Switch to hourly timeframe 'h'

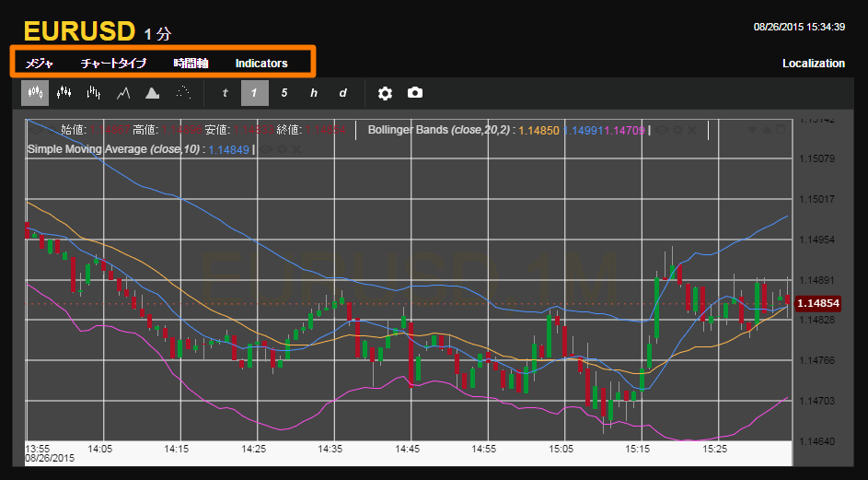tap(314, 93)
